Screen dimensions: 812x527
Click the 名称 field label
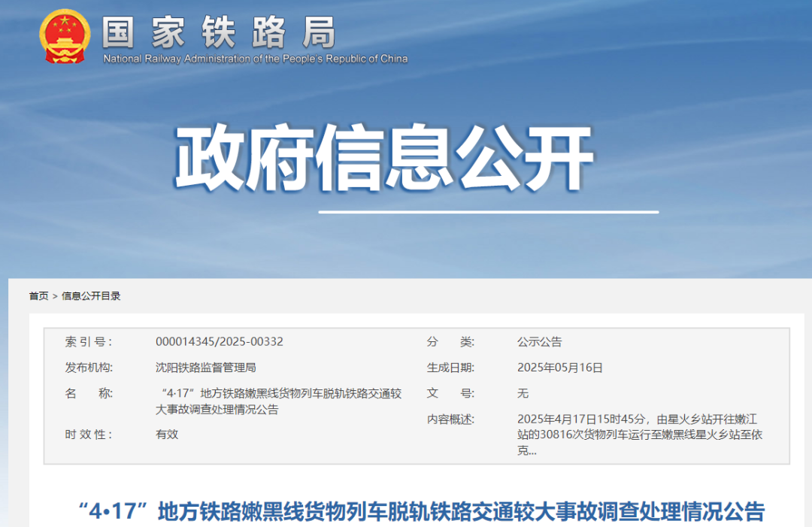tap(89, 393)
